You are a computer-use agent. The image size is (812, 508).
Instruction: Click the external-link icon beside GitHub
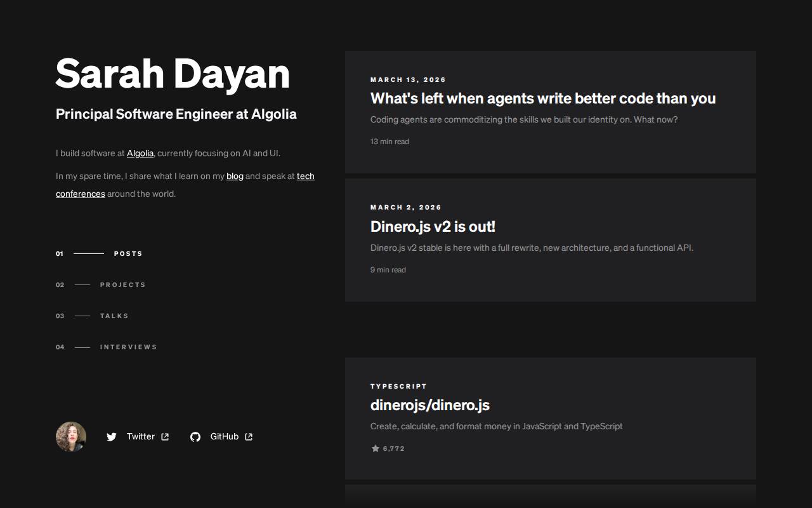[x=249, y=436]
